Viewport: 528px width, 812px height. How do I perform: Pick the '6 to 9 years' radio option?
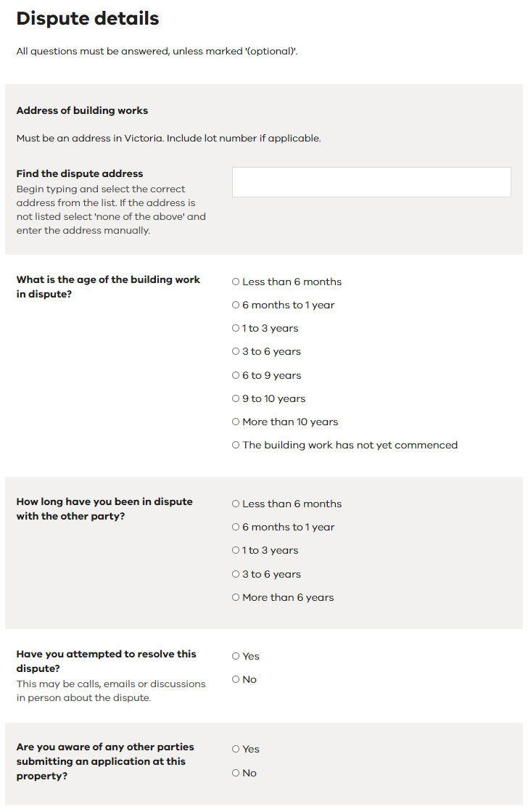236,375
